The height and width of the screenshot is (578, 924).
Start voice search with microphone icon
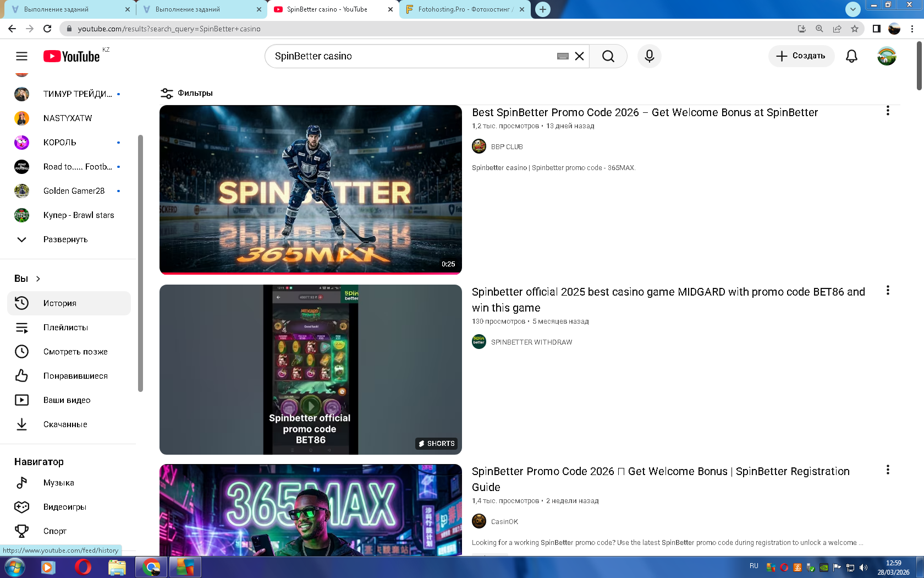point(649,56)
